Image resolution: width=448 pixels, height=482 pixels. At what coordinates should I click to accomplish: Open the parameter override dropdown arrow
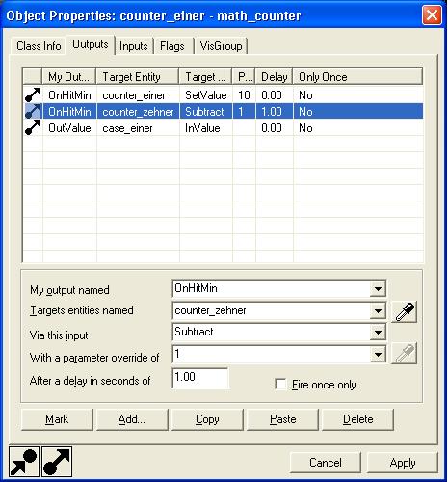pos(378,354)
